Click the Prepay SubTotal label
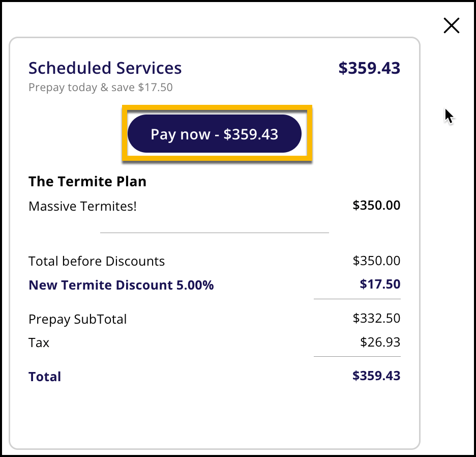 coord(77,319)
